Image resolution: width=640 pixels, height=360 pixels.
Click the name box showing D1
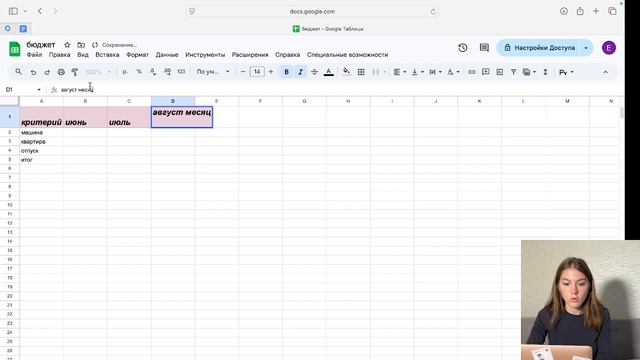point(23,89)
